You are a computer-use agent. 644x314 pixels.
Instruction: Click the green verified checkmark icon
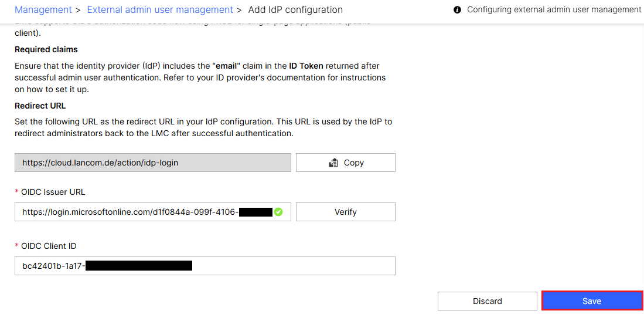[278, 212]
